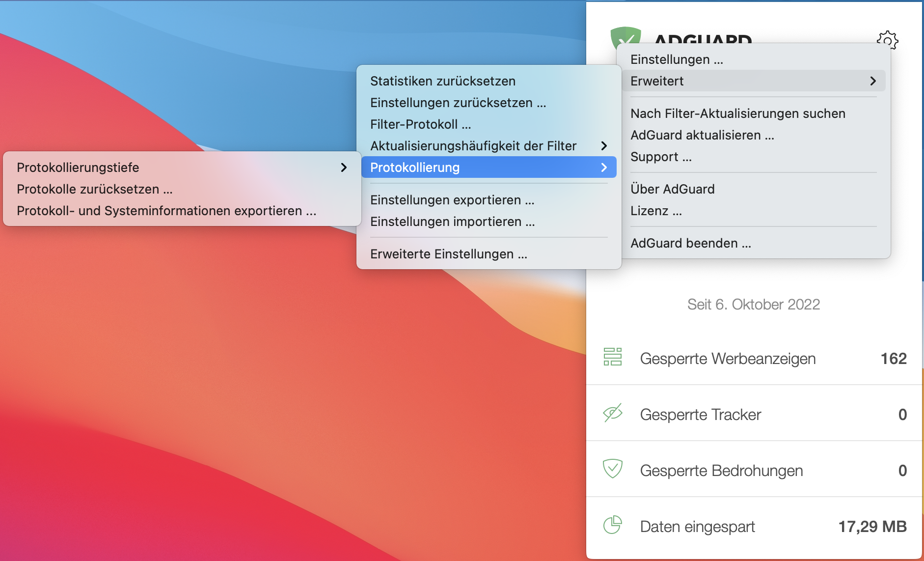924x561 pixels.
Task: Click the Gesperrte Tracker label
Action: point(701,415)
